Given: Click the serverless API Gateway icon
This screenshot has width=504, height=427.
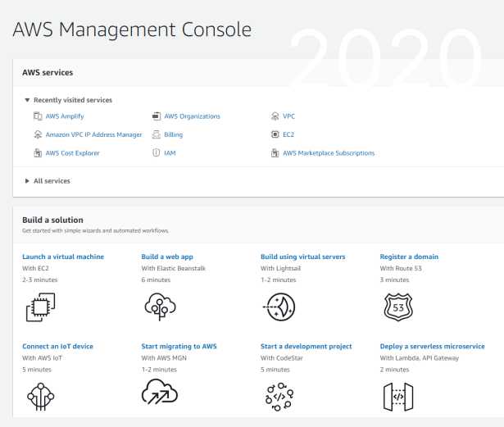Looking at the screenshot, I should coord(398,397).
